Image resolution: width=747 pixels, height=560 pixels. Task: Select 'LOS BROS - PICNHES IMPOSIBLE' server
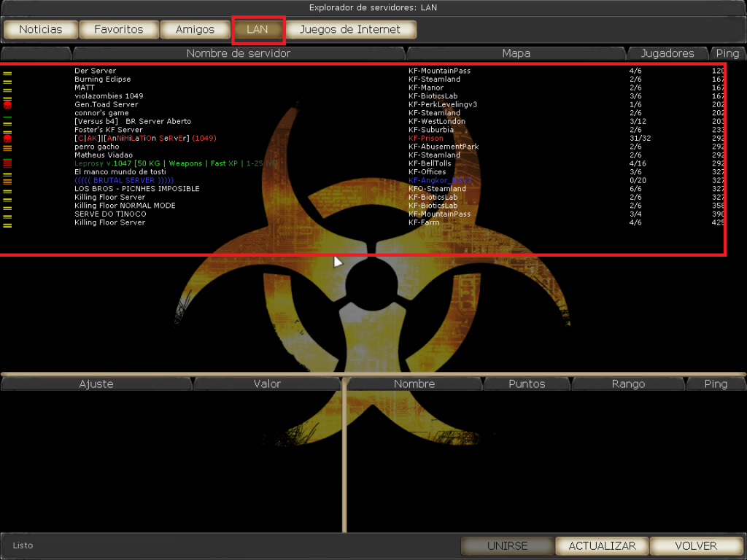136,189
